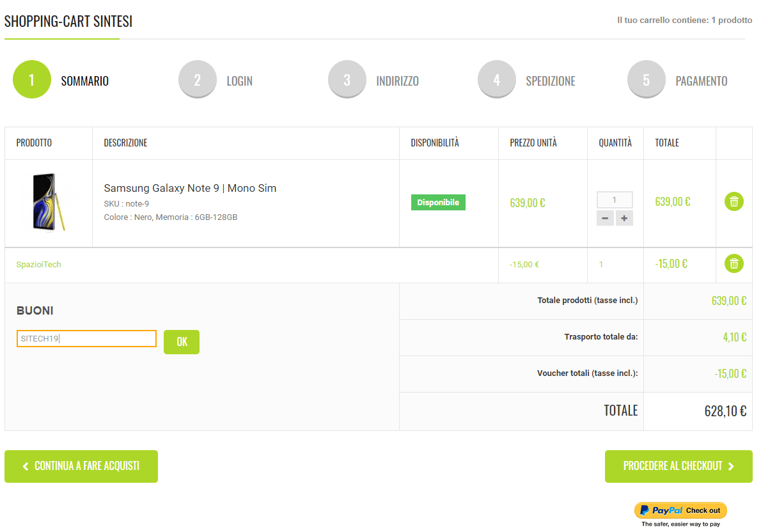Open the Samsung Galaxy Note 9 | Mono Sim link

click(x=190, y=188)
